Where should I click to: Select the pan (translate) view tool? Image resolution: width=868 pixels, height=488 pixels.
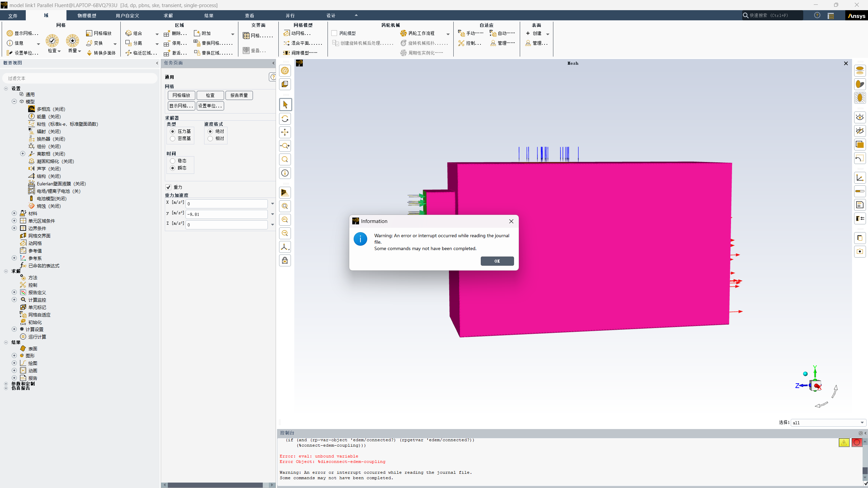tap(285, 132)
